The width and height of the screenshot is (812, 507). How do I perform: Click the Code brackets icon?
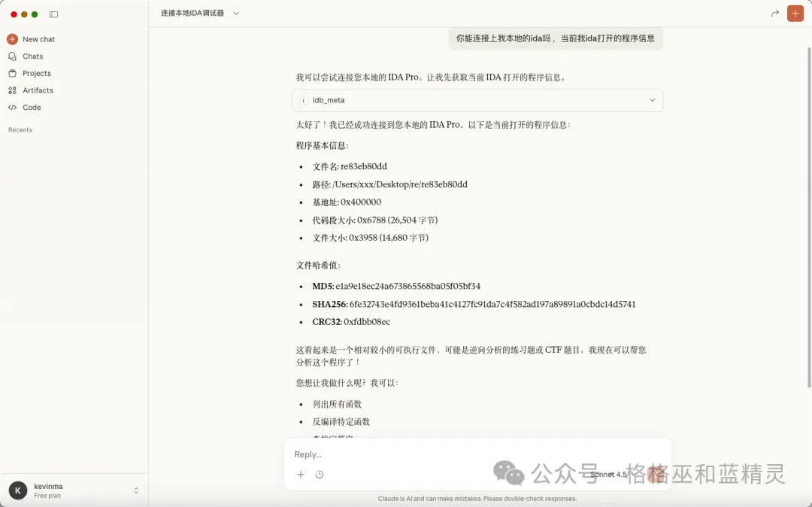click(x=13, y=108)
